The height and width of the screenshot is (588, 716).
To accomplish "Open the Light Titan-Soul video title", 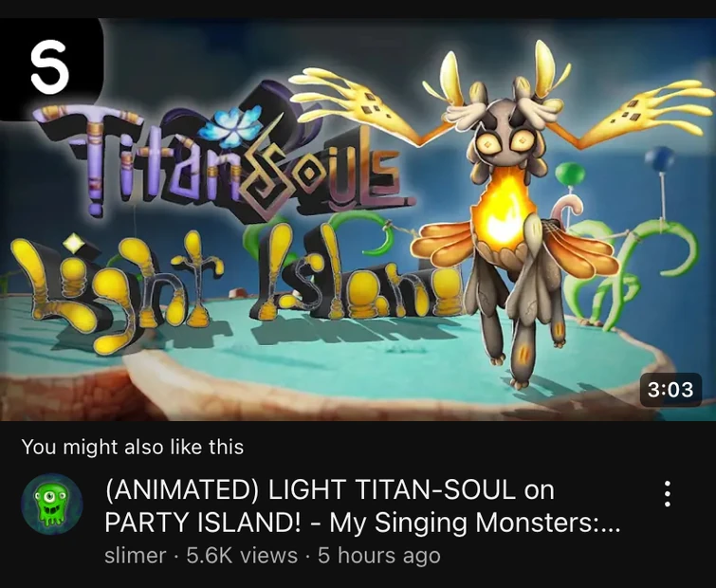I will coord(362,505).
